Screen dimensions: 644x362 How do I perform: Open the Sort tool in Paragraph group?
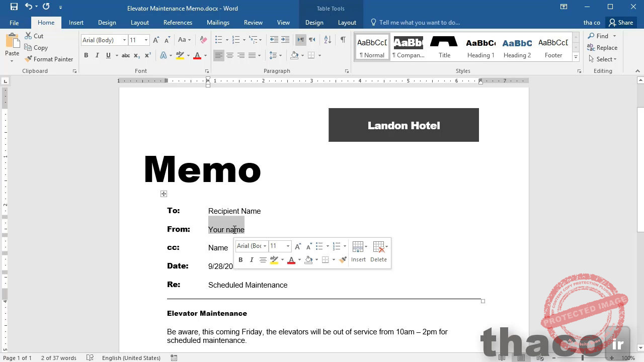point(327,39)
